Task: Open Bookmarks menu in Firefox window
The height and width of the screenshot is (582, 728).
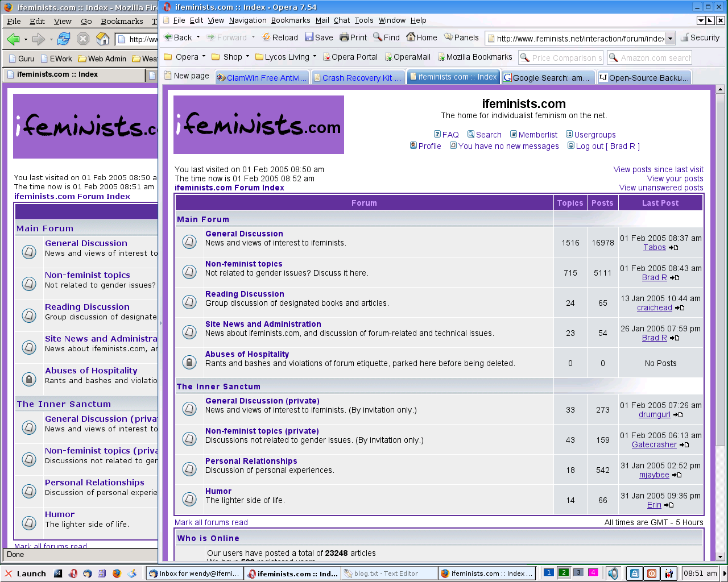Action: coord(122,21)
